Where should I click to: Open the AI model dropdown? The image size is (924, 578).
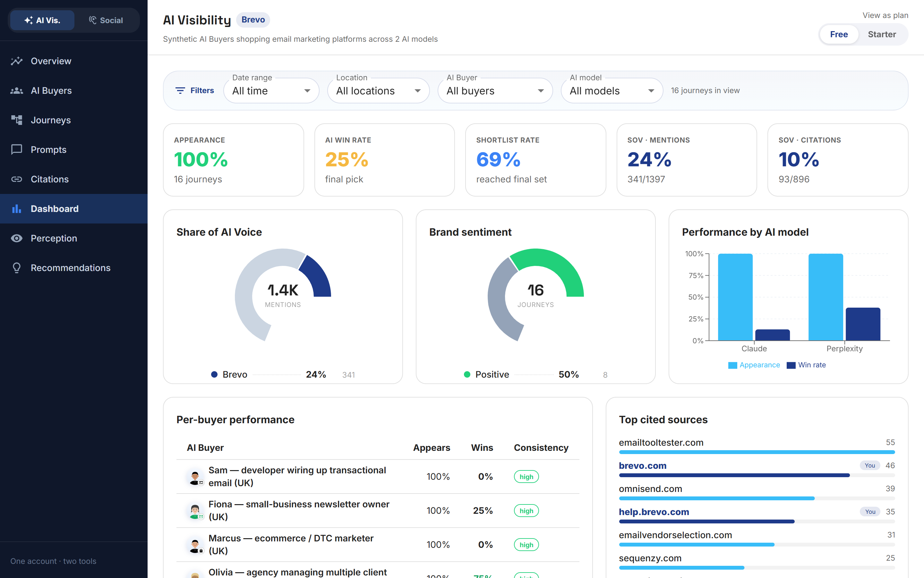tap(612, 91)
